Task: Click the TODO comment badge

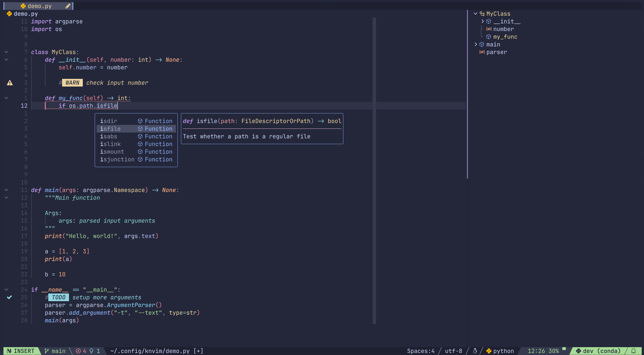Action: coord(58,297)
